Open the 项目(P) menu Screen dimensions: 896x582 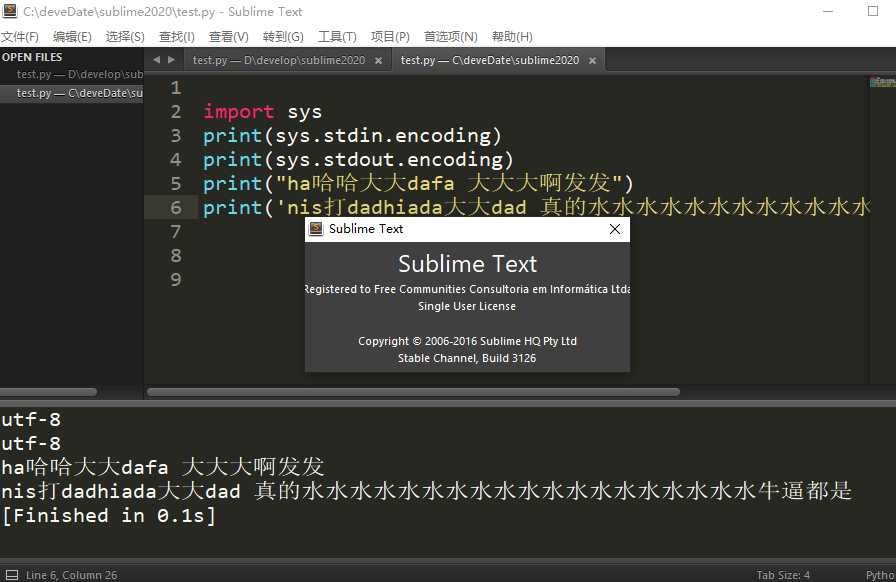390,37
